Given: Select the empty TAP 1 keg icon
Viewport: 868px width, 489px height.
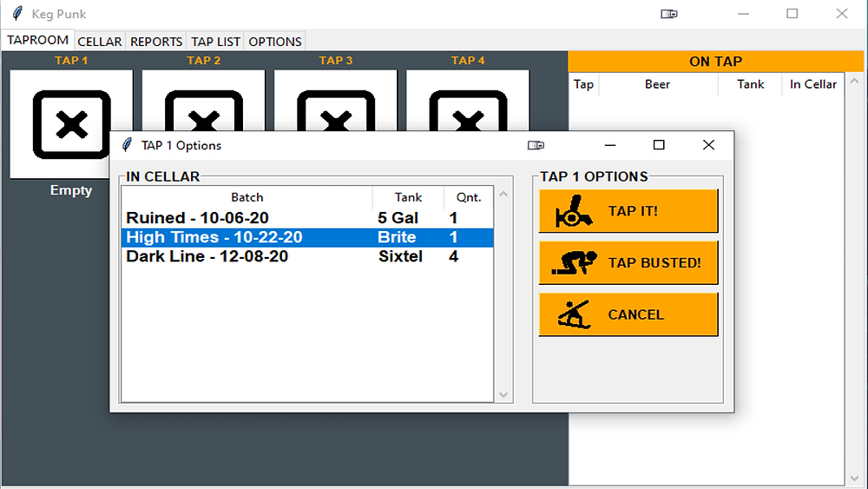Looking at the screenshot, I should (x=71, y=124).
